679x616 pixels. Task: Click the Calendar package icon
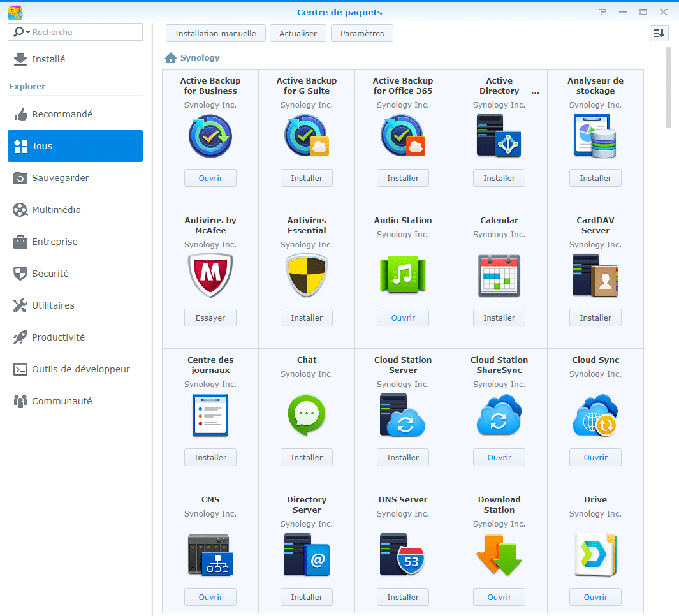click(x=499, y=276)
